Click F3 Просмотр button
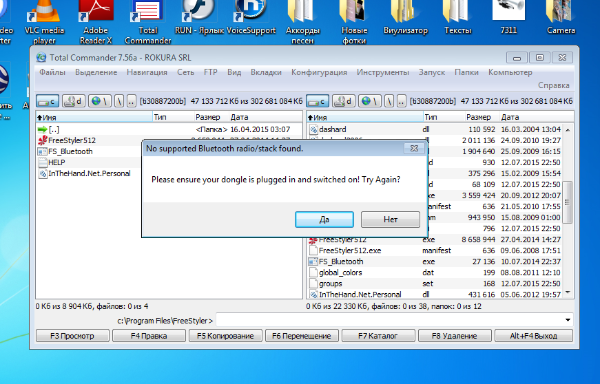Screen dimensions: 600x384 [72, 336]
